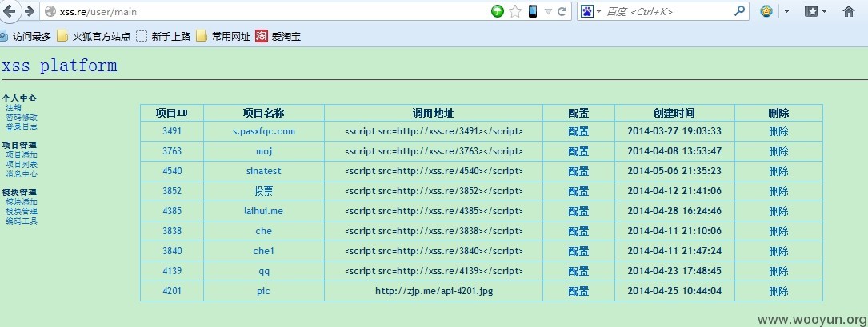
Task: Click 配置 for project 3491
Action: (578, 131)
